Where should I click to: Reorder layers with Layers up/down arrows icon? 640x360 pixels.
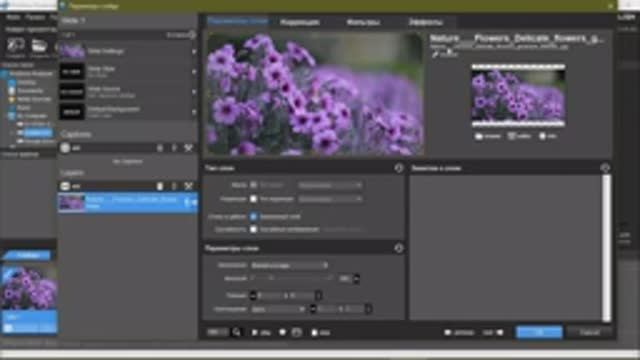pyautogui.click(x=174, y=186)
